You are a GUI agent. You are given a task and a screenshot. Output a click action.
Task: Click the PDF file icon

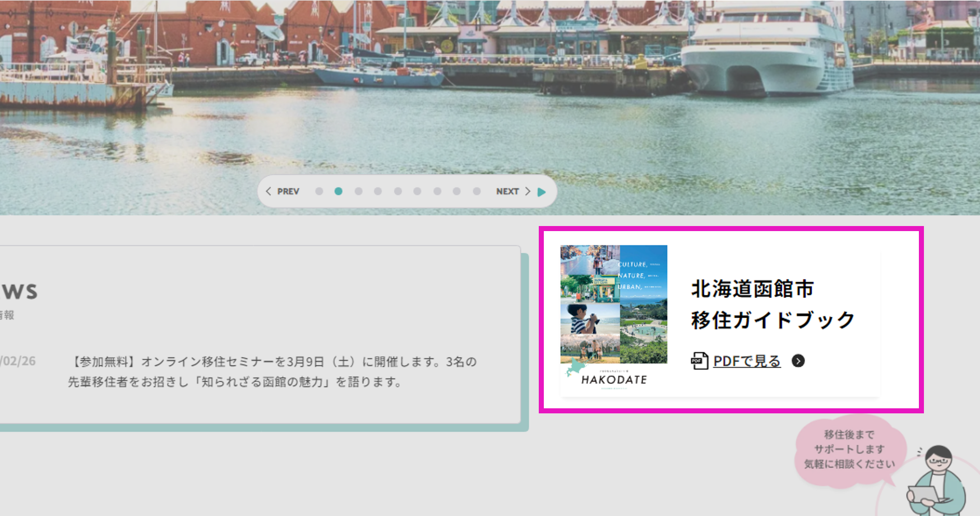click(x=699, y=361)
